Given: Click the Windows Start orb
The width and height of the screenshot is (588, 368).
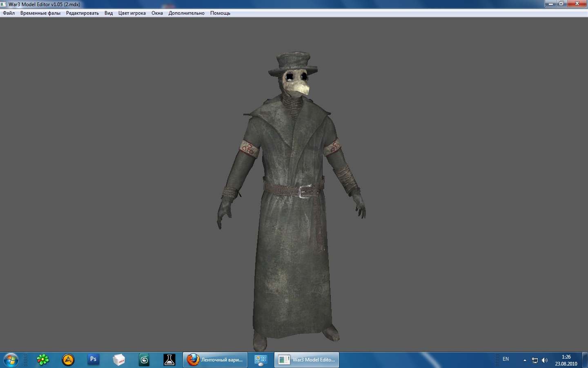Looking at the screenshot, I should pyautogui.click(x=11, y=360).
